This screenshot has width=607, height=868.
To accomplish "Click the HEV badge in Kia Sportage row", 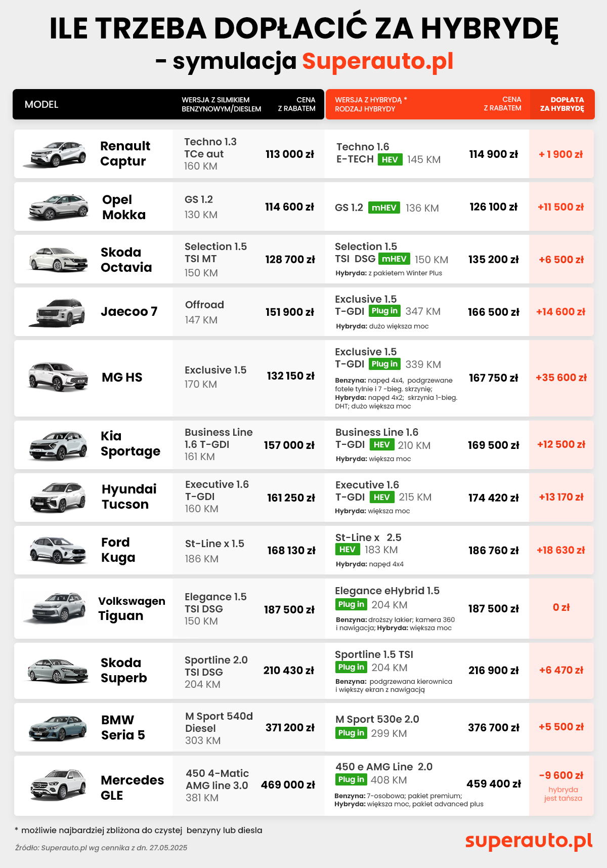I will tap(382, 445).
